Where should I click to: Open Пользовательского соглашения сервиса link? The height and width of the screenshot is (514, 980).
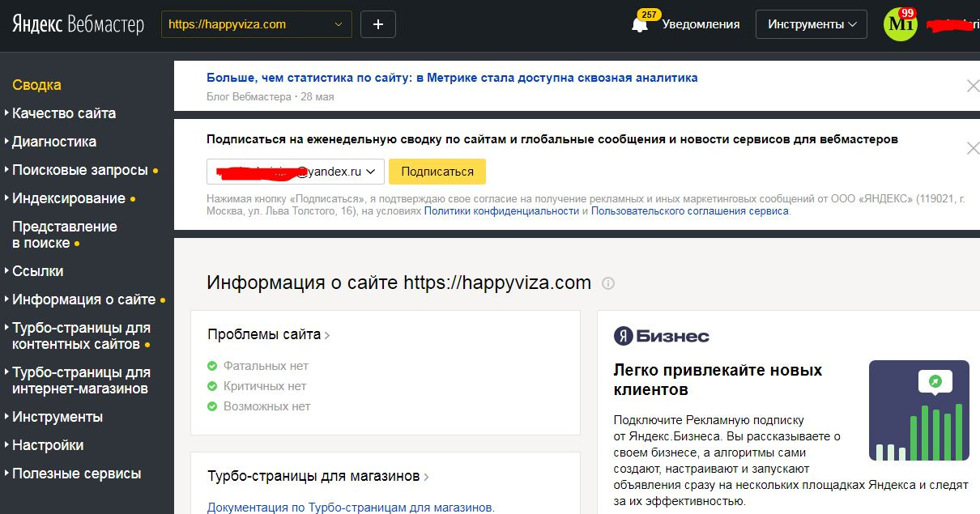(x=690, y=210)
